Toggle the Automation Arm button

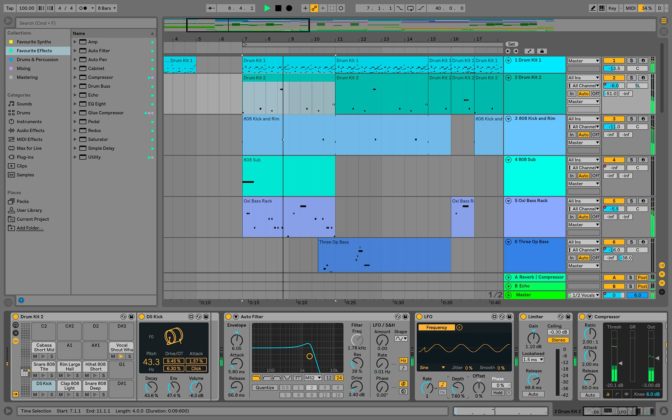click(314, 8)
